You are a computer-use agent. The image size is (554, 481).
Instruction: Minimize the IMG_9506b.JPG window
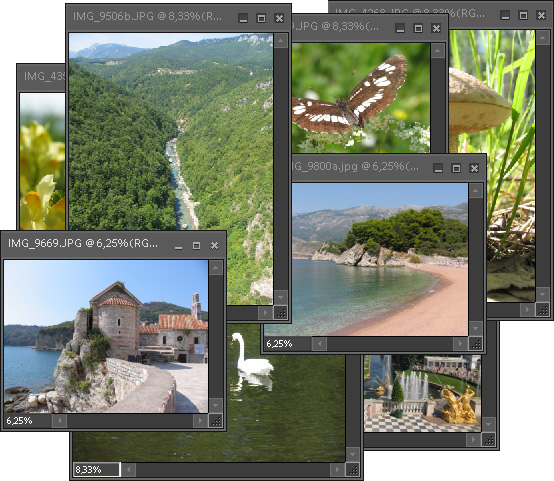point(243,18)
